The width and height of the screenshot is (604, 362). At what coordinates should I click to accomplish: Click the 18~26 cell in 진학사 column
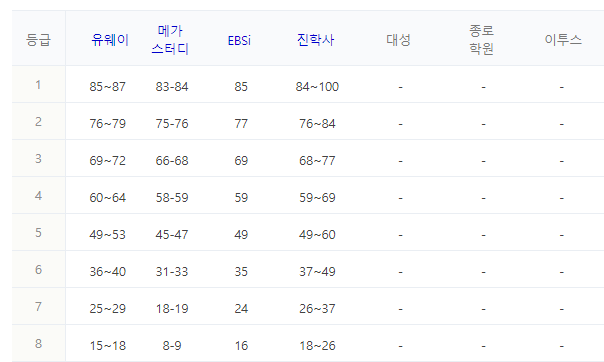[317, 345]
